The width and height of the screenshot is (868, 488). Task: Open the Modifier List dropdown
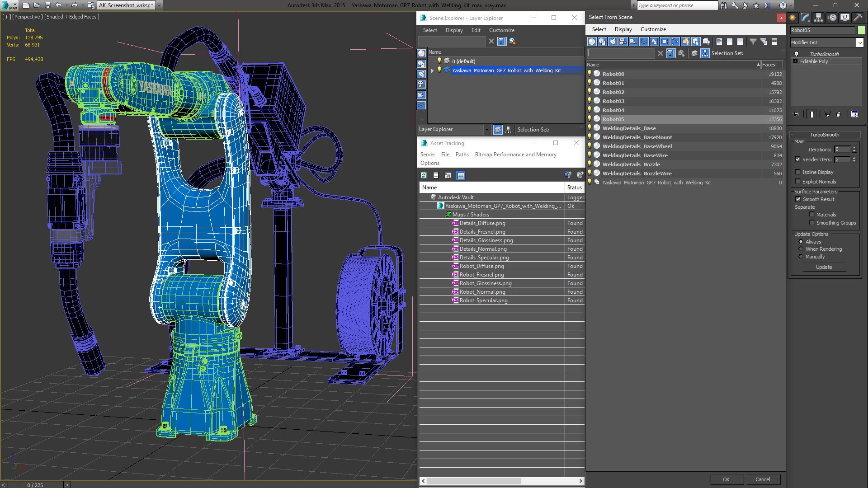click(x=859, y=42)
